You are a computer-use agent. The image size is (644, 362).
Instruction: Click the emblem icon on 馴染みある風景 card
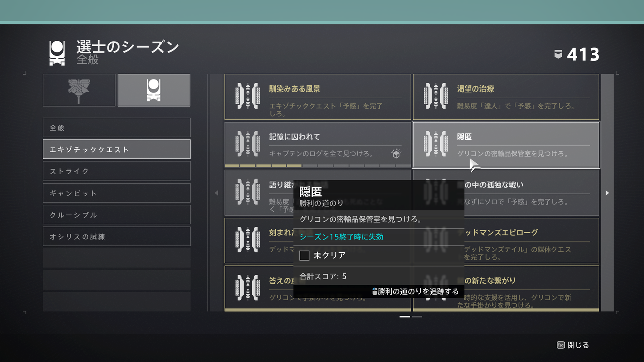(x=248, y=96)
